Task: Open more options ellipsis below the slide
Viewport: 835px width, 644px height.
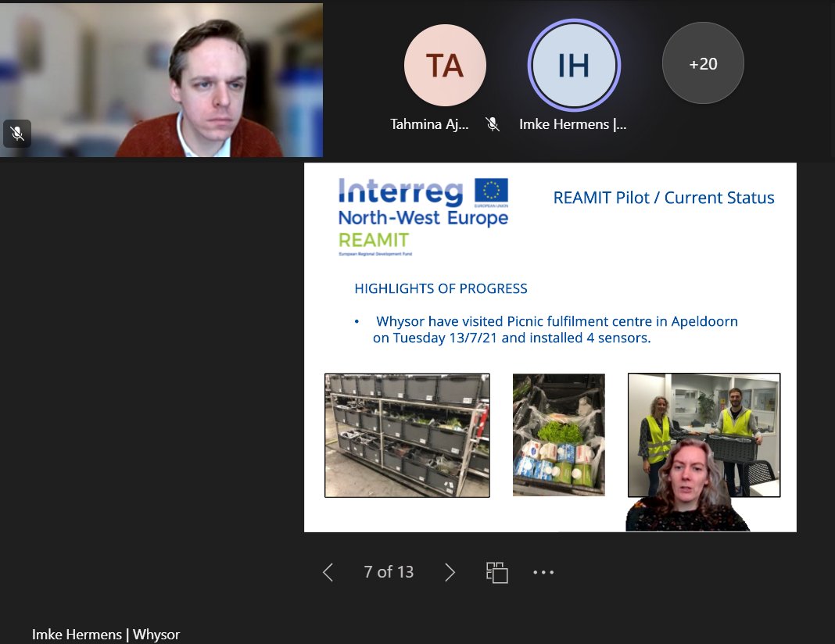Action: point(543,573)
